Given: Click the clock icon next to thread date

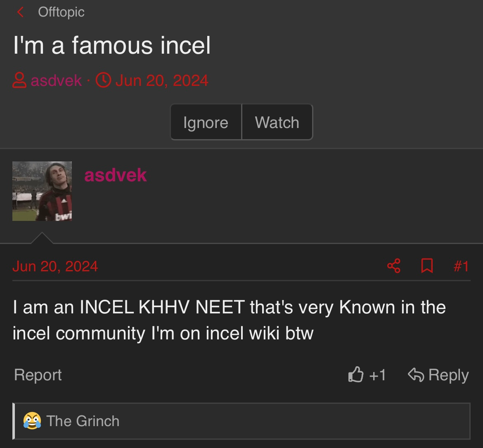Looking at the screenshot, I should tap(103, 80).
